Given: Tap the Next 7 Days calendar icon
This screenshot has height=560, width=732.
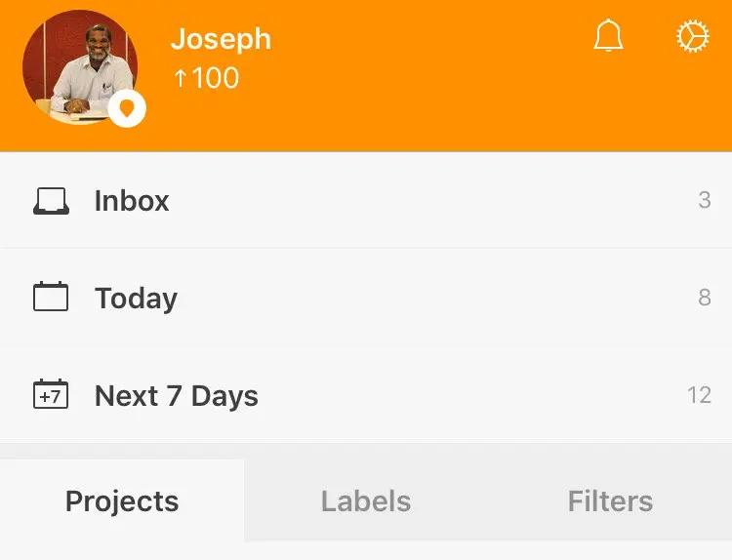Looking at the screenshot, I should tap(51, 394).
